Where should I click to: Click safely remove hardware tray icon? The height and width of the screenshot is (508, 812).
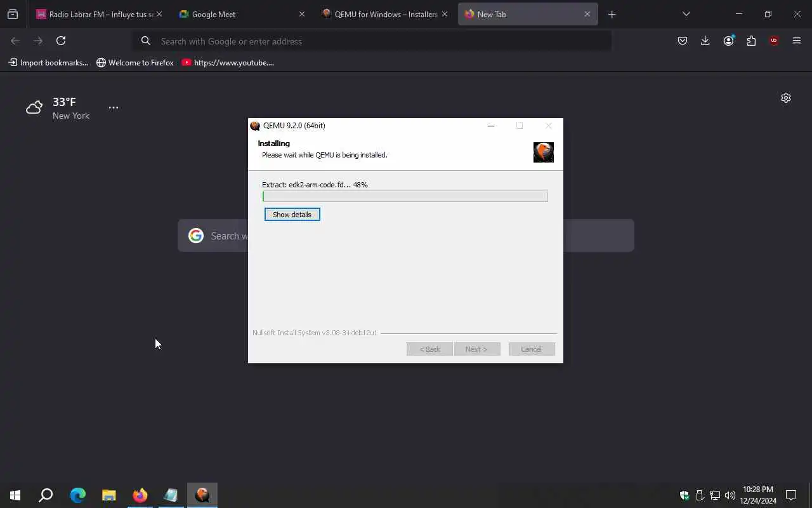[x=700, y=495]
